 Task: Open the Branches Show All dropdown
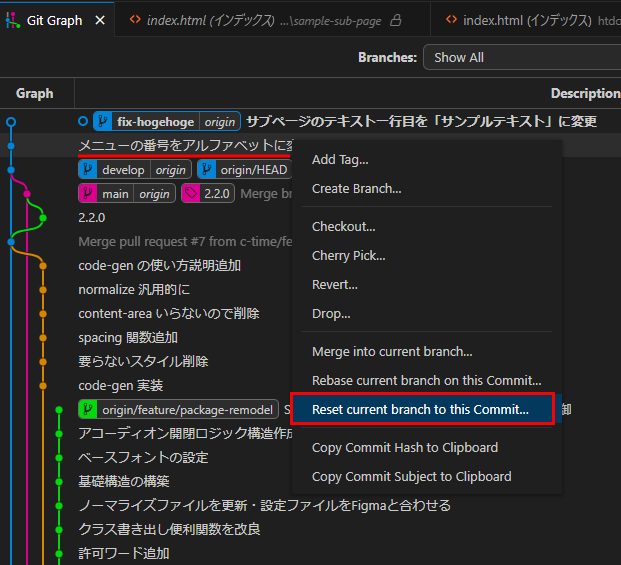pyautogui.click(x=520, y=57)
